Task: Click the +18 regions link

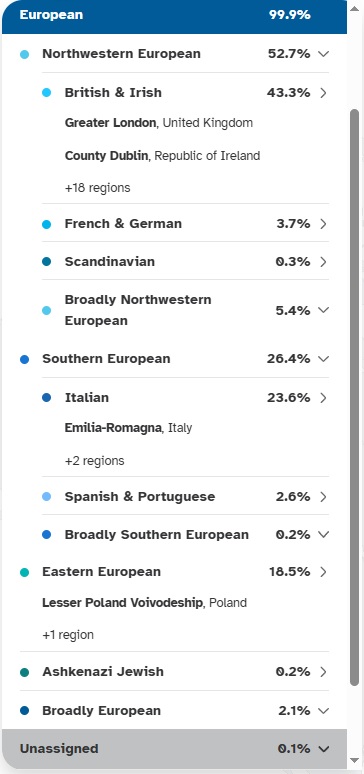Action: (x=97, y=188)
